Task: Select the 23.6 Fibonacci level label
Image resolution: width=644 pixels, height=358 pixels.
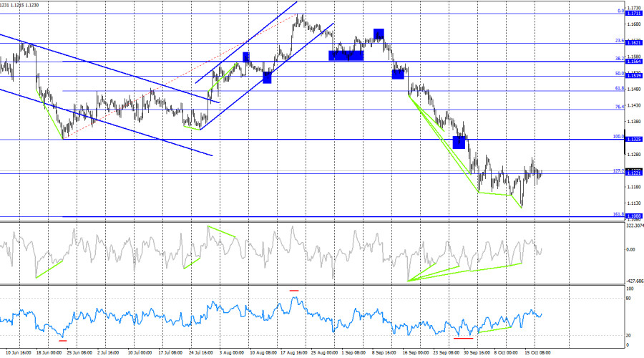Action: click(x=620, y=41)
